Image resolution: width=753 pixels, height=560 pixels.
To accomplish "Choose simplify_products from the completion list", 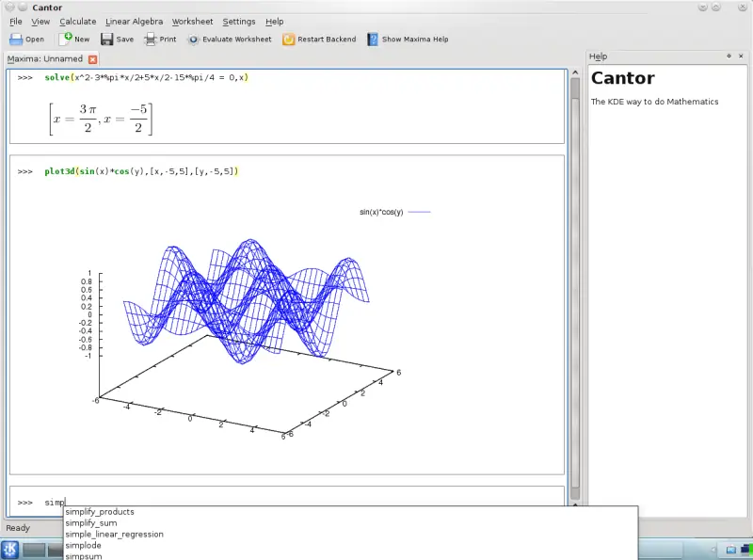I will click(100, 512).
